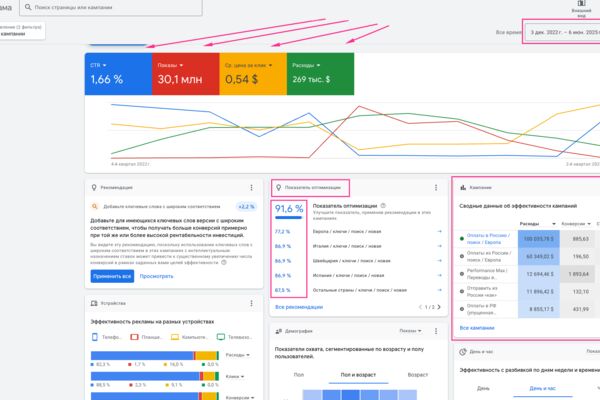The width and height of the screenshot is (600, 400).
Task: Click the Просмотреть link
Action: pos(156,276)
